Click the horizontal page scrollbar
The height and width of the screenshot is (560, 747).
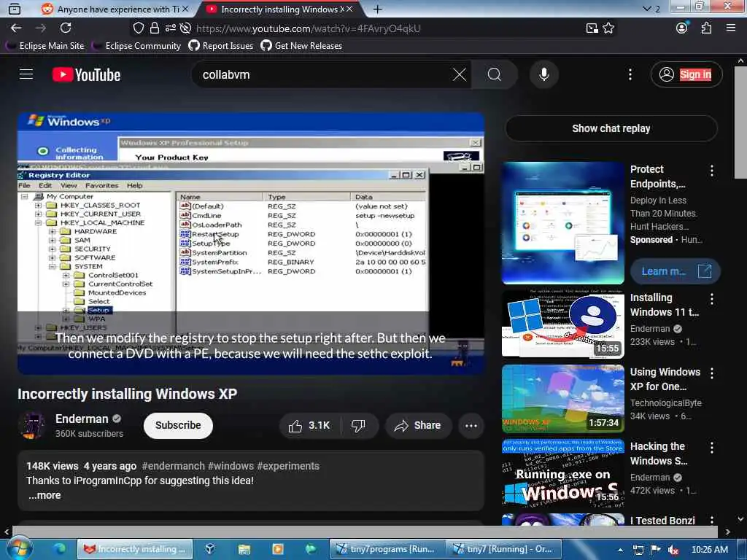365,531
